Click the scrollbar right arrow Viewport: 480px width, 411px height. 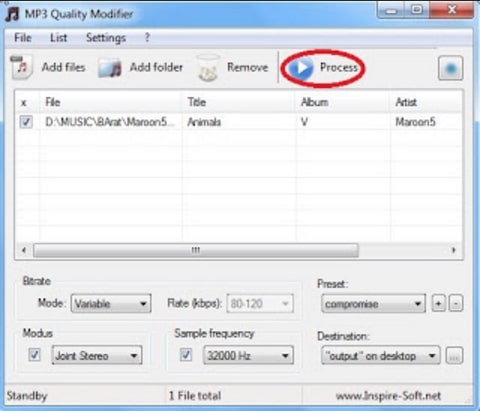(x=453, y=250)
